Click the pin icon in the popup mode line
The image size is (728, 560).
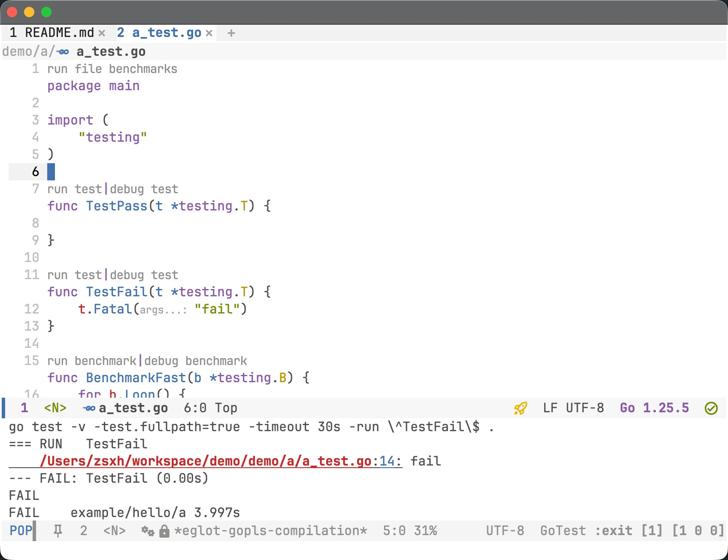coord(58,531)
